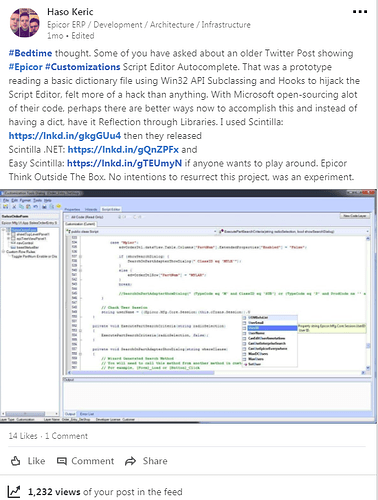This screenshot has height=500, width=378.
Task: Follow the lnkd.in/gQnZPFx Scintilla .NET link
Action: pos(123,149)
